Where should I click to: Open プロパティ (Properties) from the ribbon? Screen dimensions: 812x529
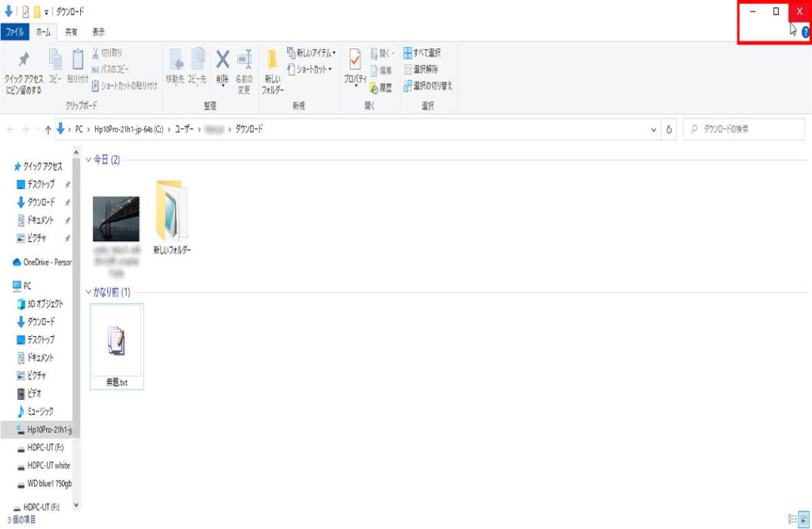click(x=354, y=64)
